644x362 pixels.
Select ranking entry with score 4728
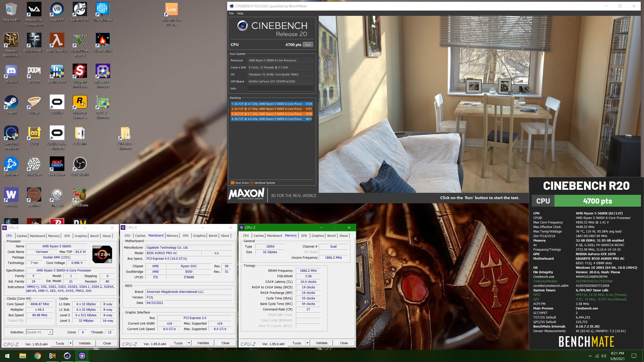pos(272,104)
